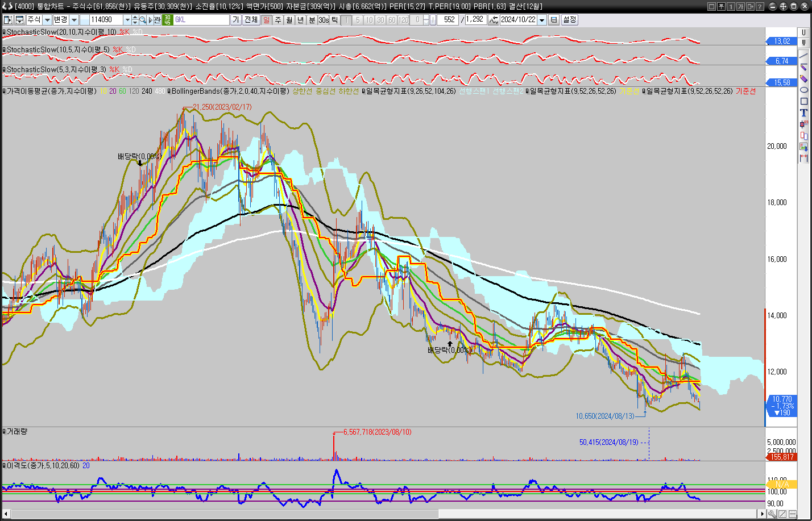Select the trend line drawing tool
Viewport: 812px width, 521px height.
pos(803,56)
